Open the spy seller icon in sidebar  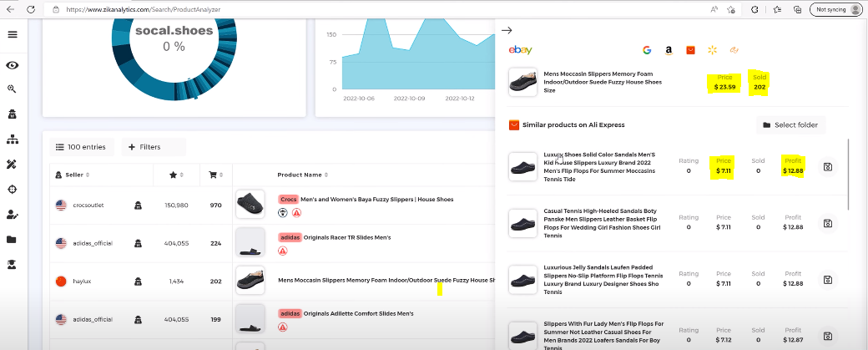pyautogui.click(x=13, y=114)
